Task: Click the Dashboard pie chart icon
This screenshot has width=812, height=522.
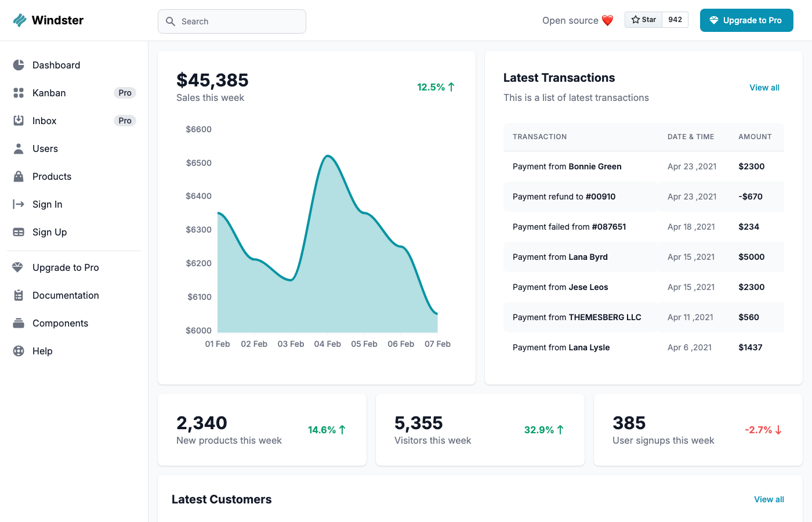Action: 19,65
